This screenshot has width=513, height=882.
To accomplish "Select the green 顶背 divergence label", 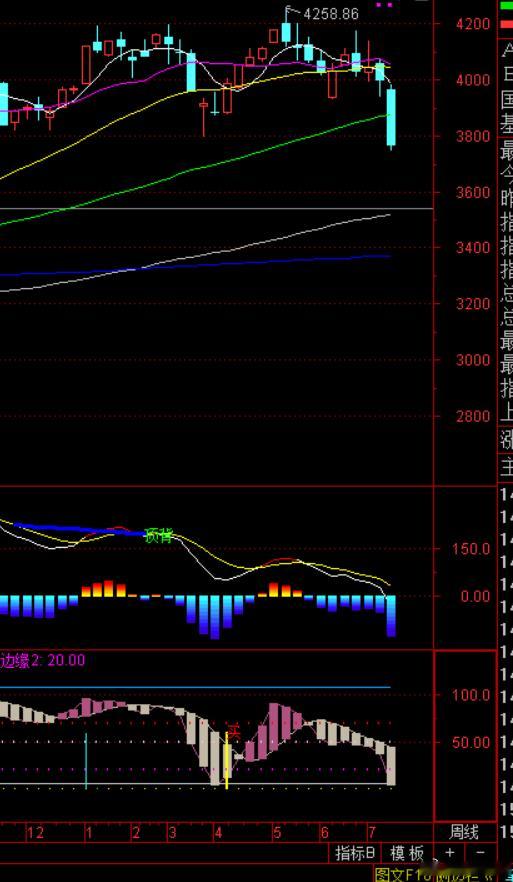I will click(x=159, y=536).
